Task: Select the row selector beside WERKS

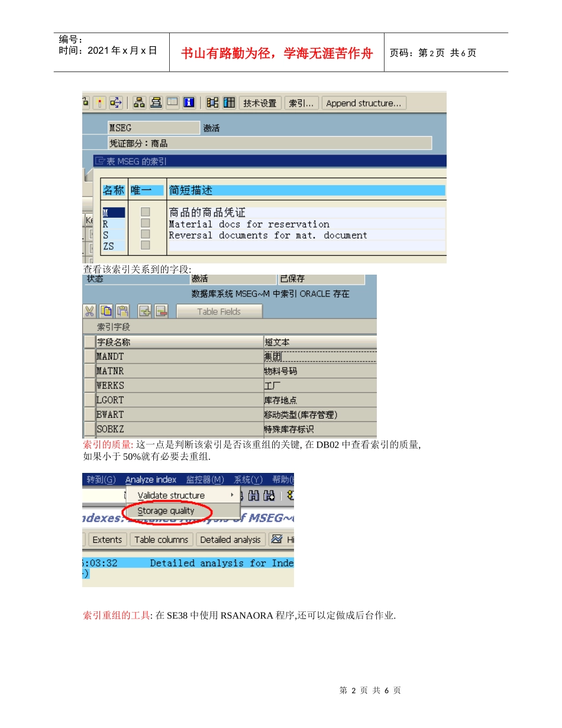Action: coord(89,385)
